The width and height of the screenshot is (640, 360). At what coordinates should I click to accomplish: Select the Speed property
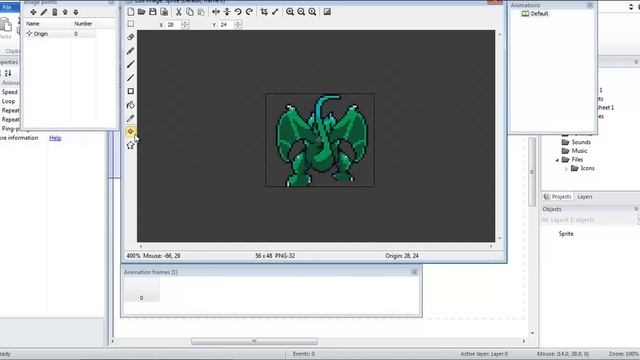[x=9, y=92]
